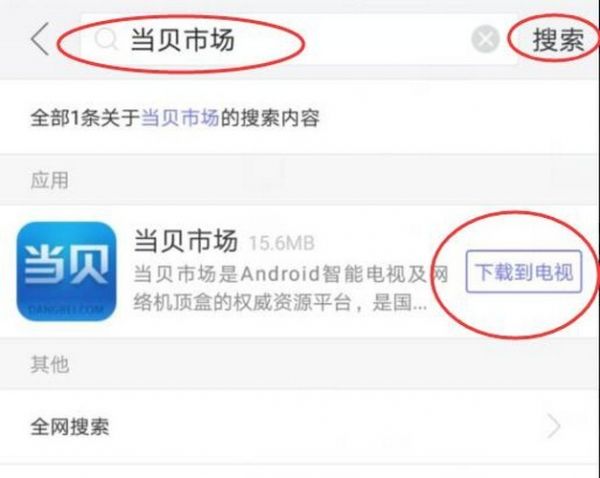Open the 全网搜索 row
600x478 pixels.
(300, 426)
